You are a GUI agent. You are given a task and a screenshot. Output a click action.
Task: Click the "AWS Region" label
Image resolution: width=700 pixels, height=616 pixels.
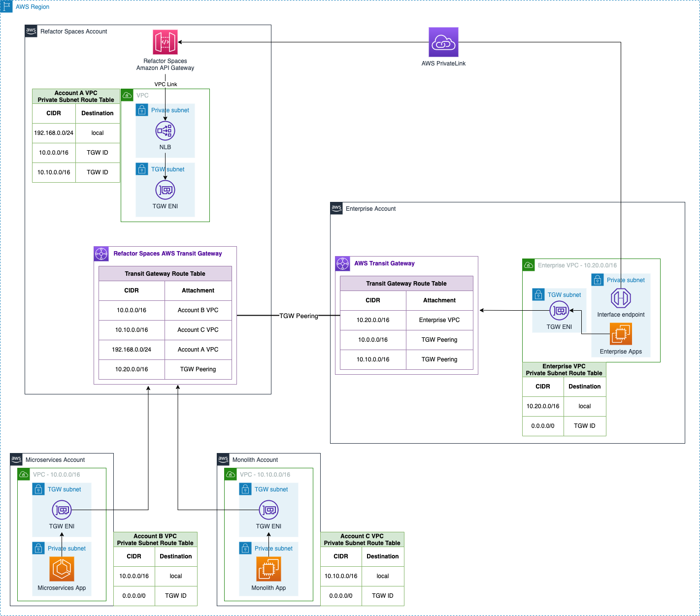tap(33, 7)
